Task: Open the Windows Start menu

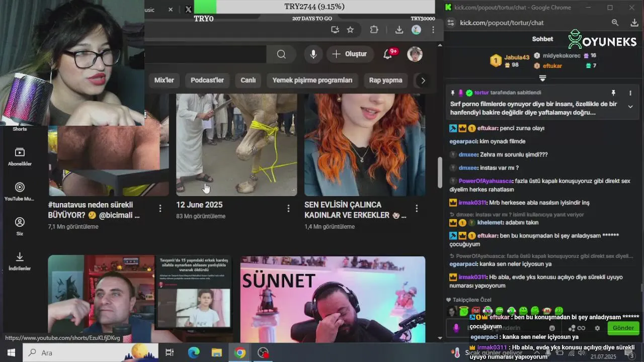Action: (11, 353)
